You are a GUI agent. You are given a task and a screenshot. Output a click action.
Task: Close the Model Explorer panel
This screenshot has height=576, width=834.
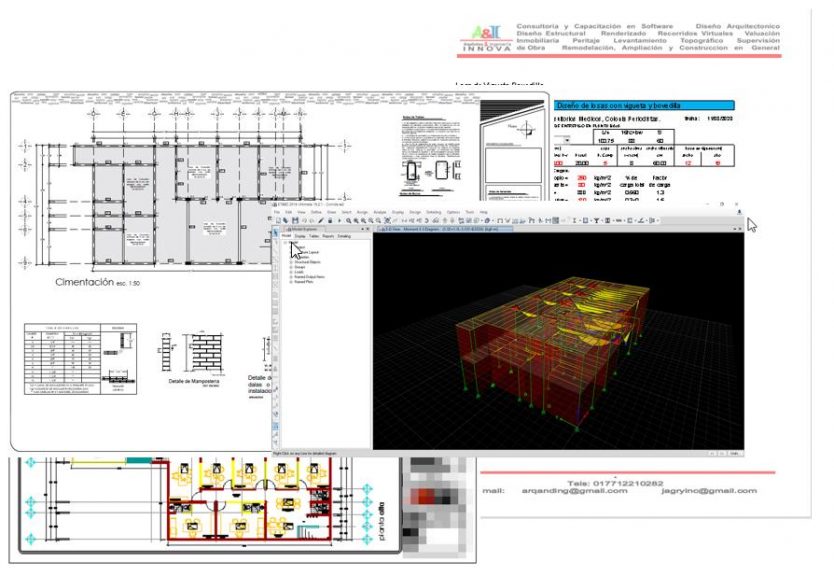368,229
